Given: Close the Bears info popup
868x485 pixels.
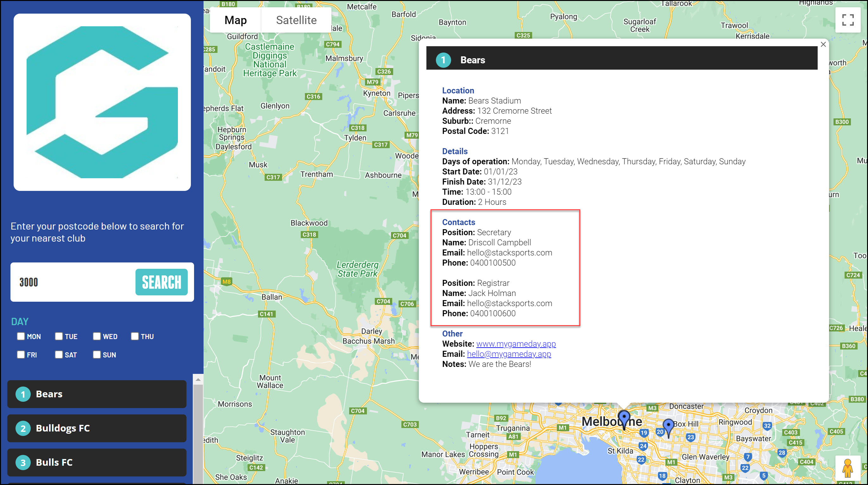Looking at the screenshot, I should [823, 45].
